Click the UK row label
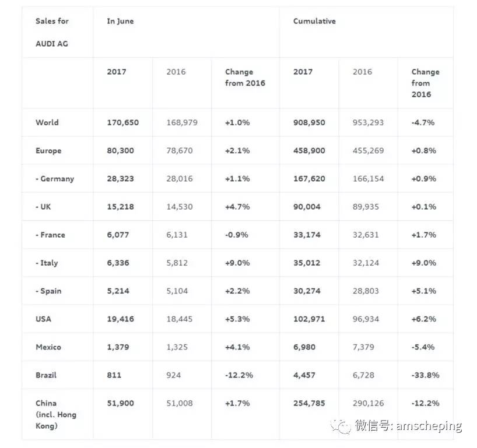 (x=43, y=207)
